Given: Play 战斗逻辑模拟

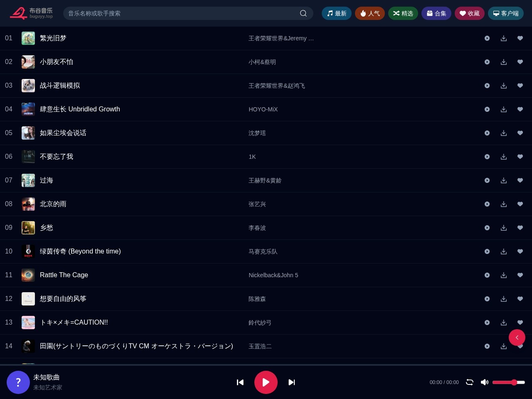Looking at the screenshot, I should click(x=487, y=86).
